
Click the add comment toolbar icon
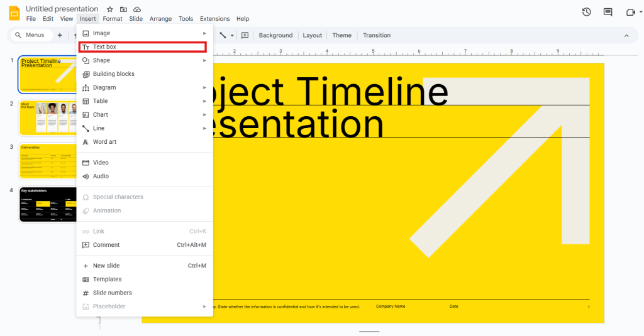point(245,35)
